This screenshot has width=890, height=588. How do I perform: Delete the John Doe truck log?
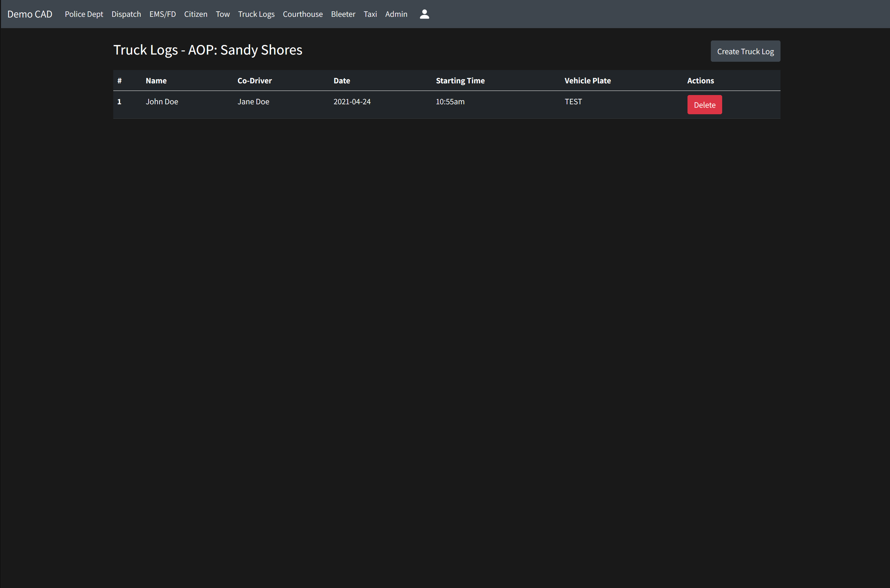pos(704,105)
